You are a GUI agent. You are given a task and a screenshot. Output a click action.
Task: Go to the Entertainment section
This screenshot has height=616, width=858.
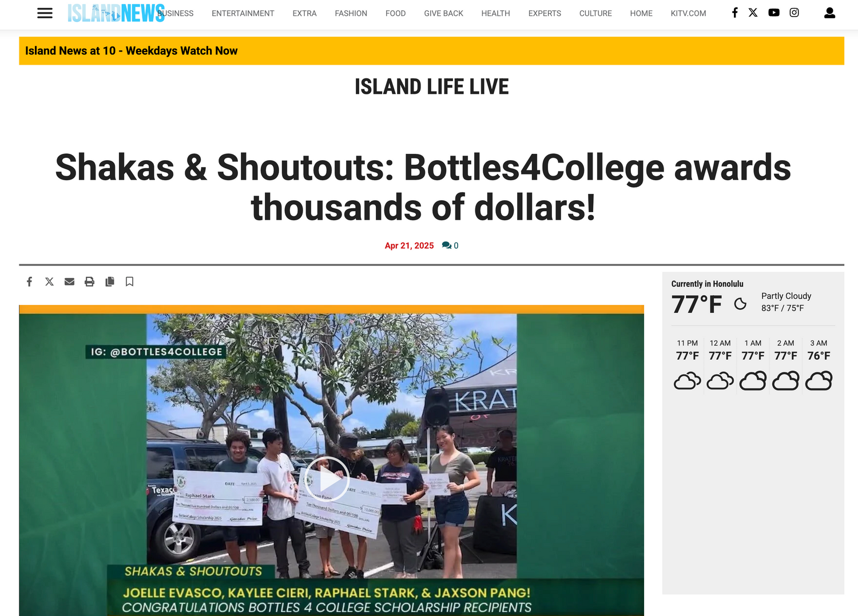(243, 13)
